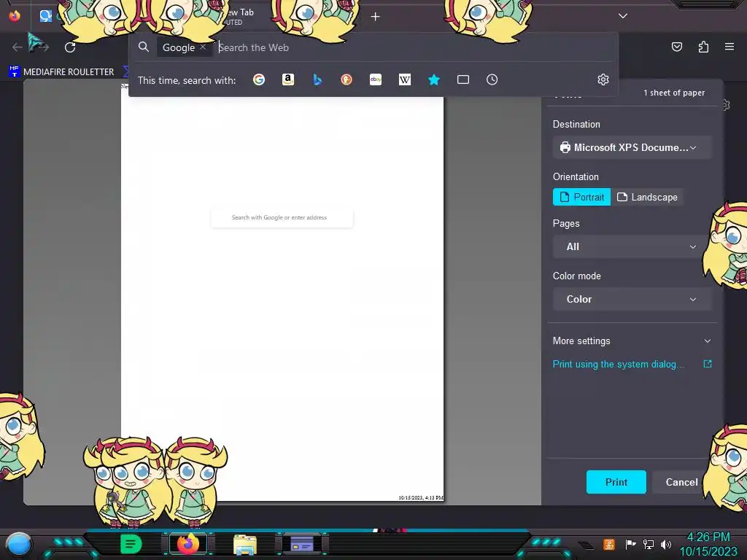This screenshot has width=747, height=560.
Task: Open search settings gear icon
Action: (x=603, y=79)
